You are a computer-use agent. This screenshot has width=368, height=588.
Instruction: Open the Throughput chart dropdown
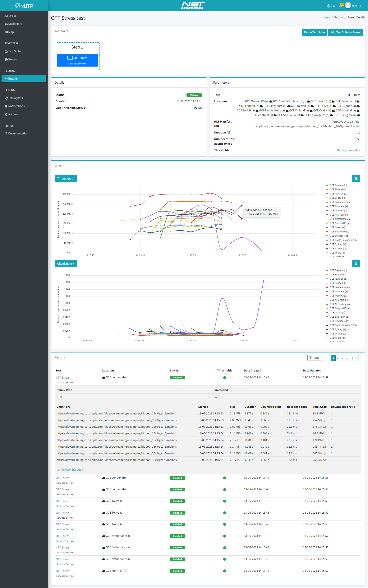click(x=66, y=179)
